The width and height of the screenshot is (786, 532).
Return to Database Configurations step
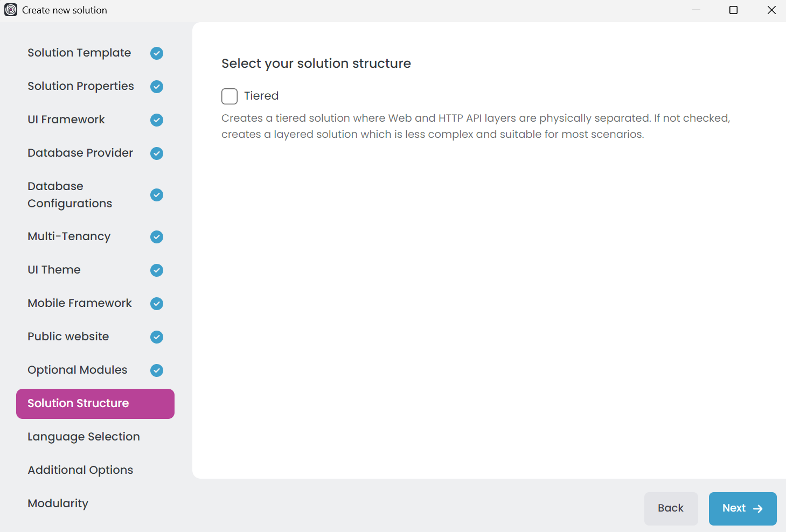point(70,195)
